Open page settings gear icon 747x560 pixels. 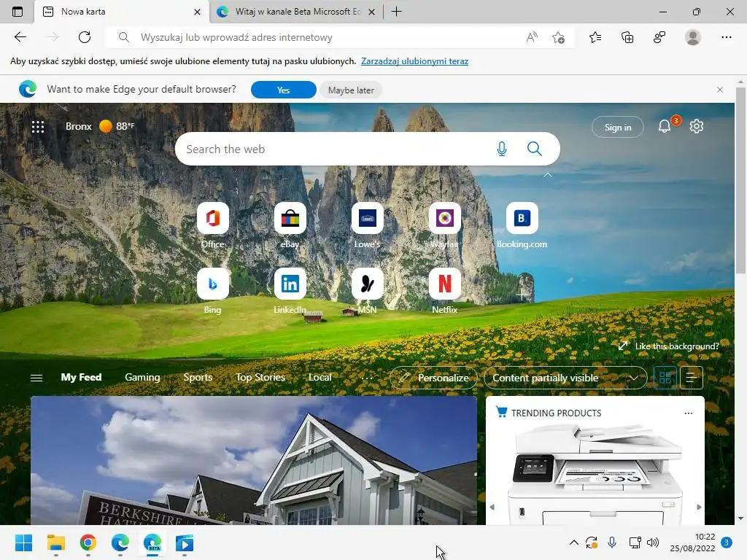[697, 126]
